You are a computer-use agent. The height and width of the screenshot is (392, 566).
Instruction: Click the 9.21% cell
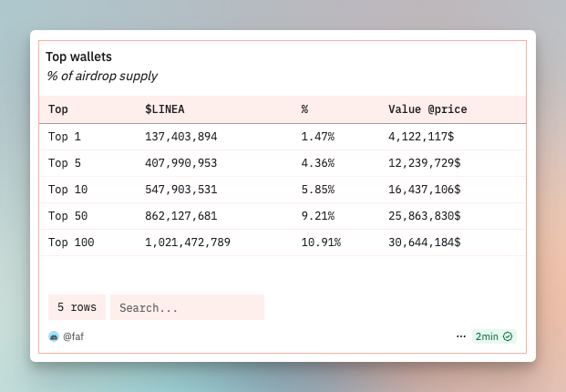(318, 216)
